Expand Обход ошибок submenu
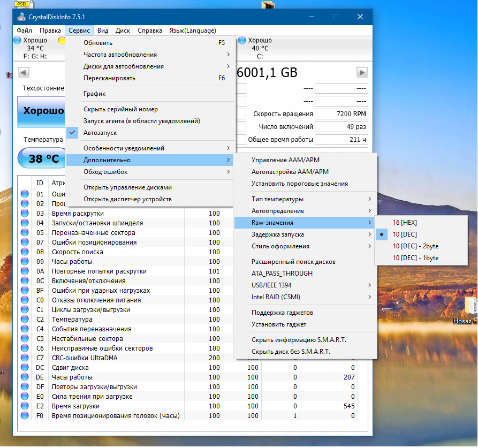The image size is (478, 448). [149, 172]
